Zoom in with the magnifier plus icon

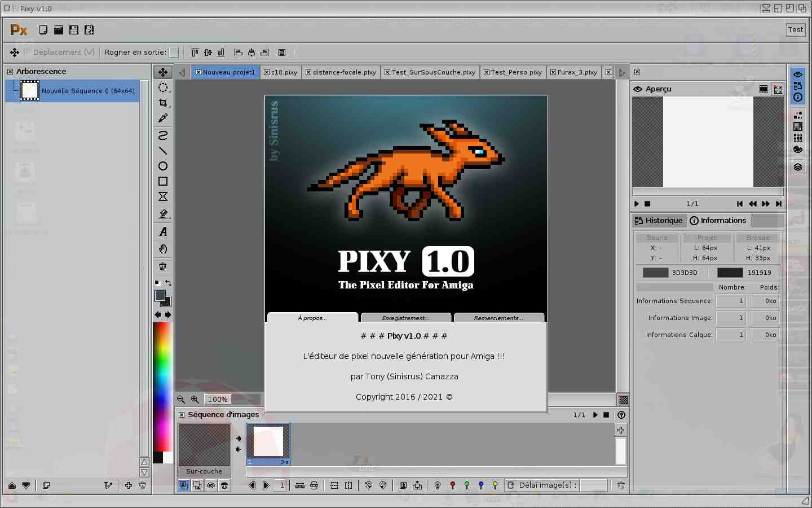(x=195, y=399)
